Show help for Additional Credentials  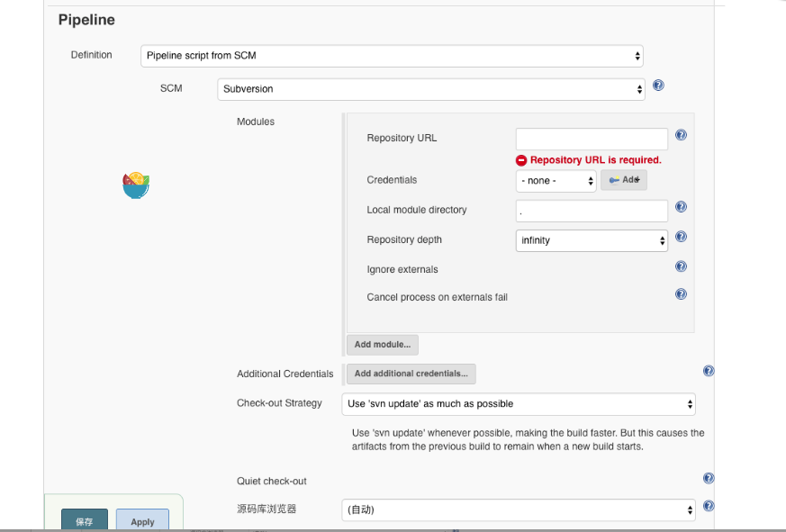click(x=709, y=371)
